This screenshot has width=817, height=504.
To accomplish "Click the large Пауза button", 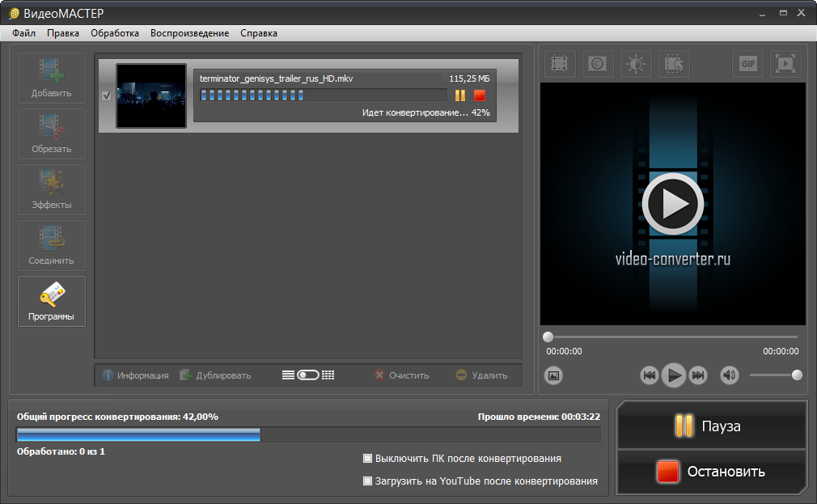I will (712, 426).
